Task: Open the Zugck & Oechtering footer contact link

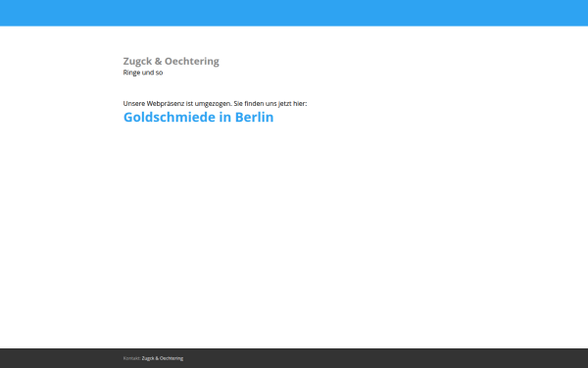Action: click(x=163, y=358)
